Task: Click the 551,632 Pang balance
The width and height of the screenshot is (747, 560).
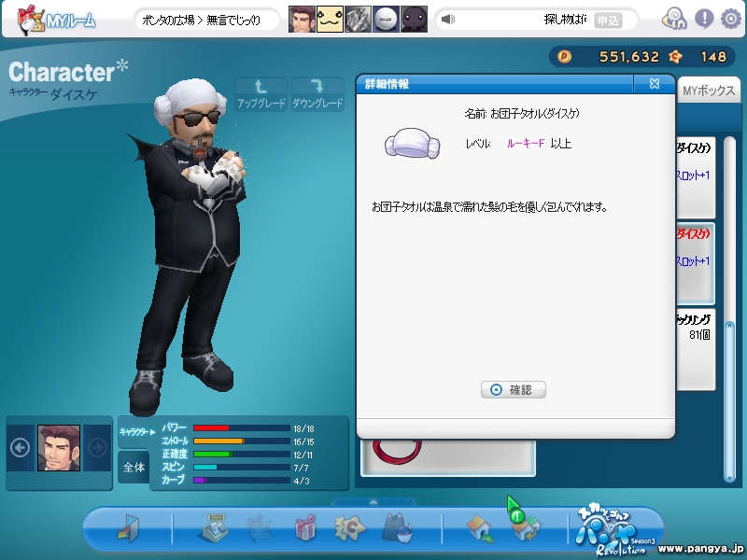Action: (628, 57)
